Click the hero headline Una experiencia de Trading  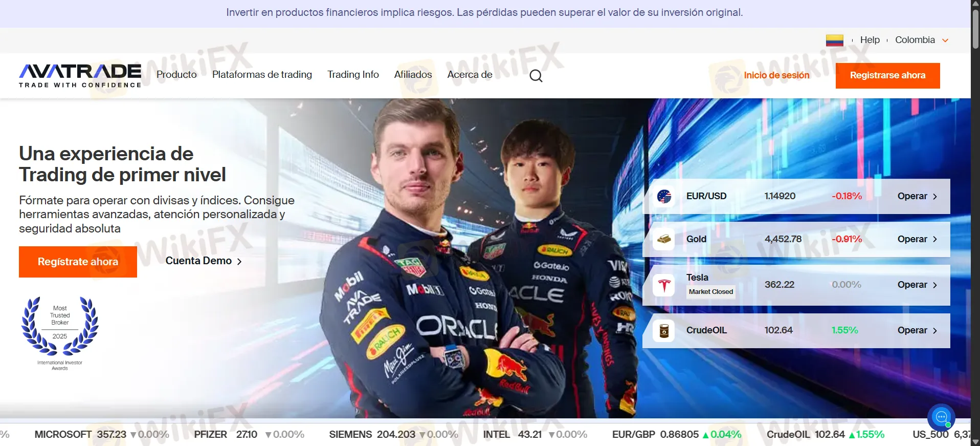(122, 164)
